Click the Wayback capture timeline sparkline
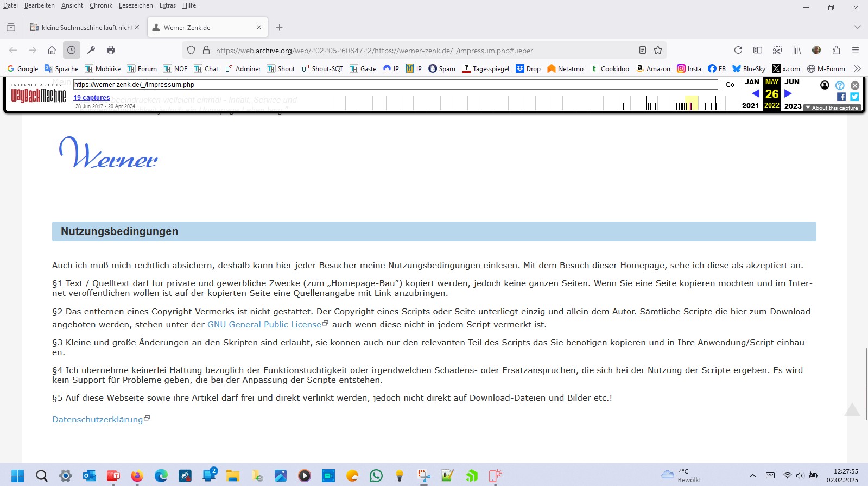The width and height of the screenshot is (868, 486). pos(535,103)
